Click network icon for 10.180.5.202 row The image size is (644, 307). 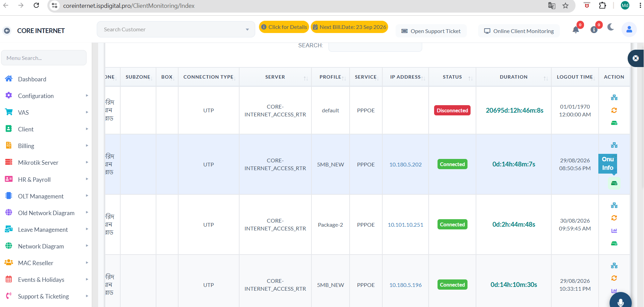614,145
